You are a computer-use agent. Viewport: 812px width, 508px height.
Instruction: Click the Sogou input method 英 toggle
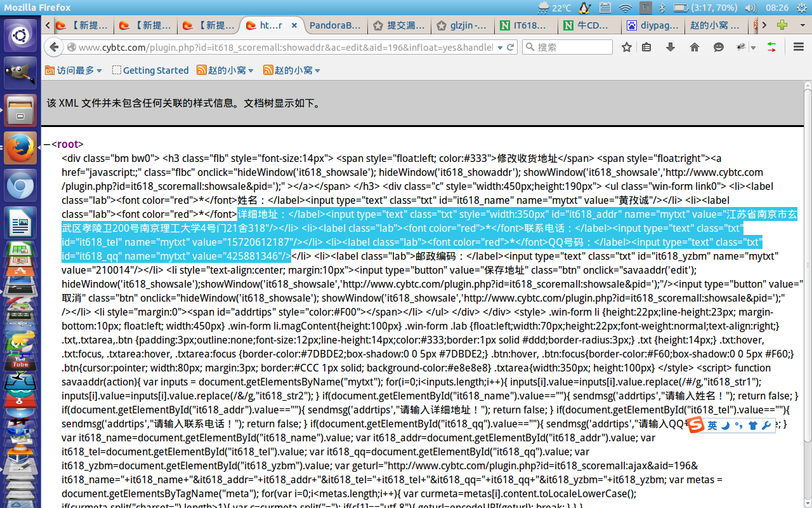(712, 425)
